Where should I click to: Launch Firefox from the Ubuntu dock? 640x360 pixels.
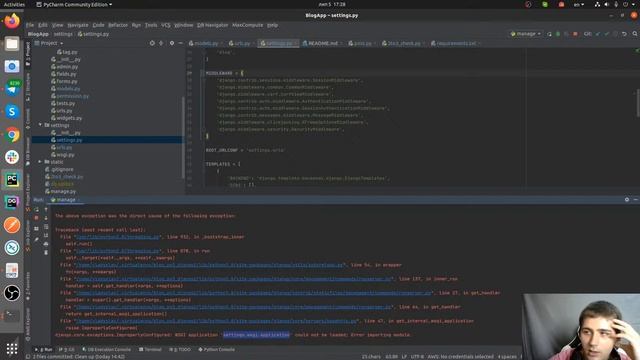click(12, 21)
